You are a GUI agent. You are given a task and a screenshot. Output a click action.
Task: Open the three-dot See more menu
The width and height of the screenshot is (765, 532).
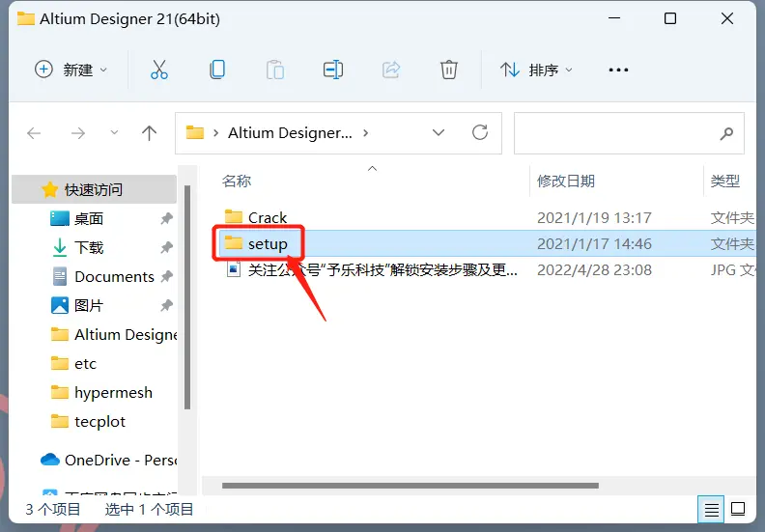click(618, 70)
